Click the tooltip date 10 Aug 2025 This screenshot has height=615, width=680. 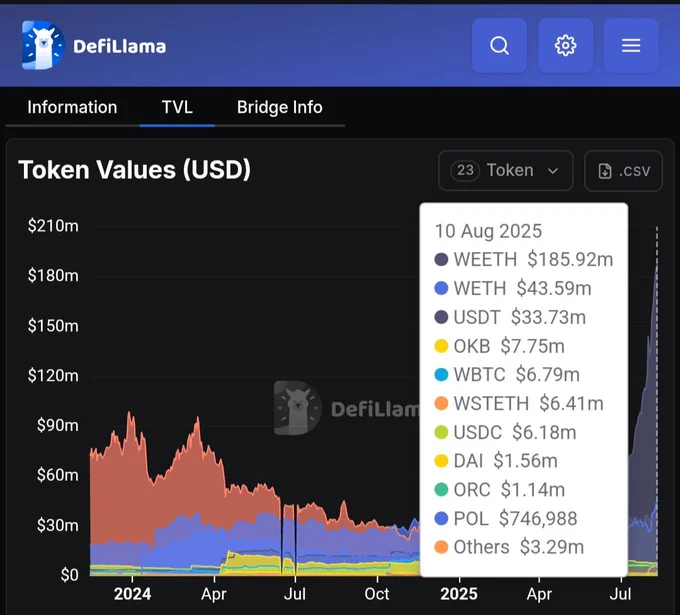click(x=488, y=231)
